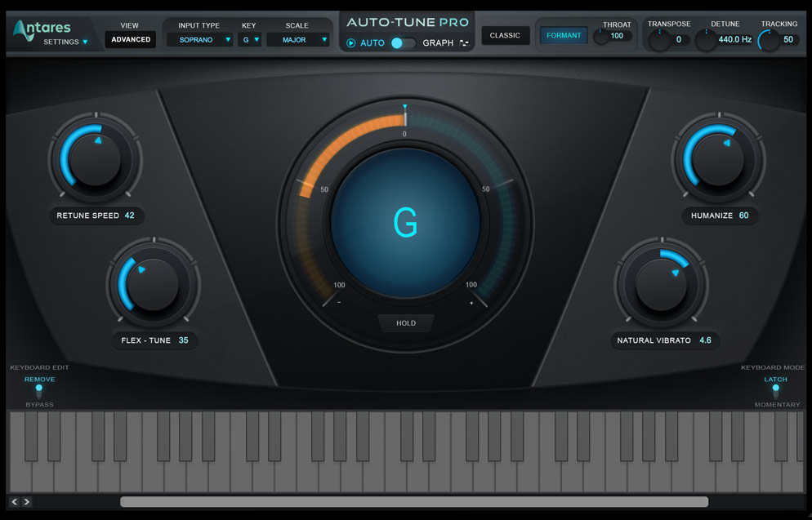Open the Scale Major dropdown
Image resolution: width=812 pixels, height=520 pixels.
(x=298, y=40)
